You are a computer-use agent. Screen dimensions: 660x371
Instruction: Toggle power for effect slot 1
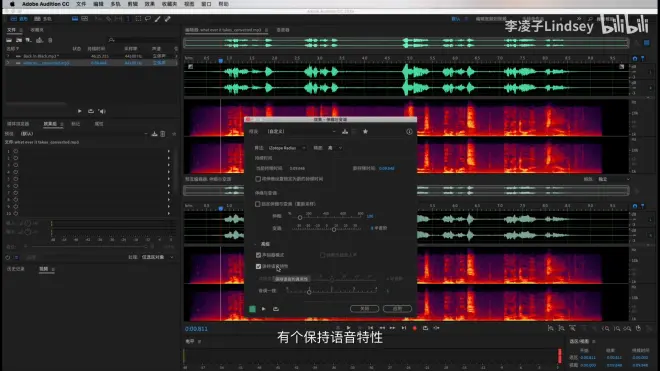16,151
